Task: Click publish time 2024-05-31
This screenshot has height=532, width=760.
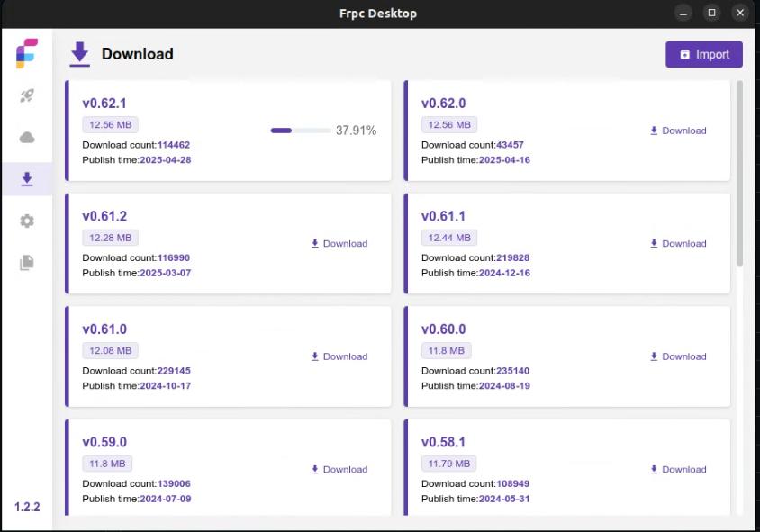Action: pos(504,499)
